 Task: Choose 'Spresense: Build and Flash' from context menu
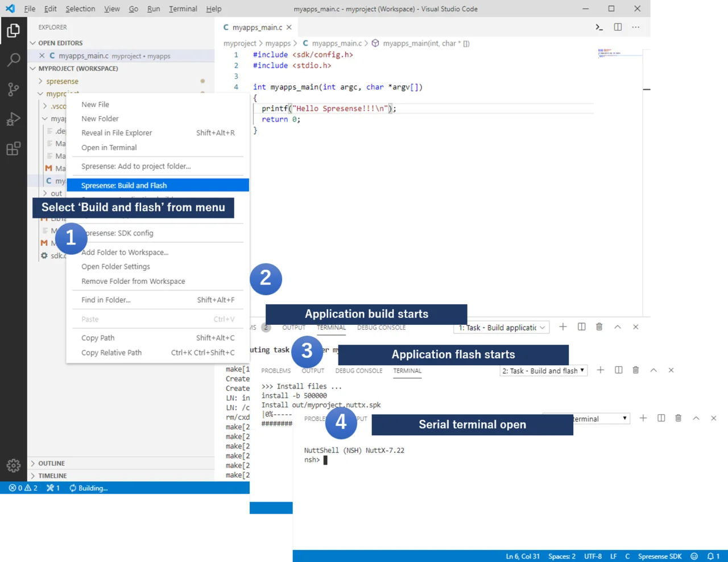pyautogui.click(x=158, y=185)
